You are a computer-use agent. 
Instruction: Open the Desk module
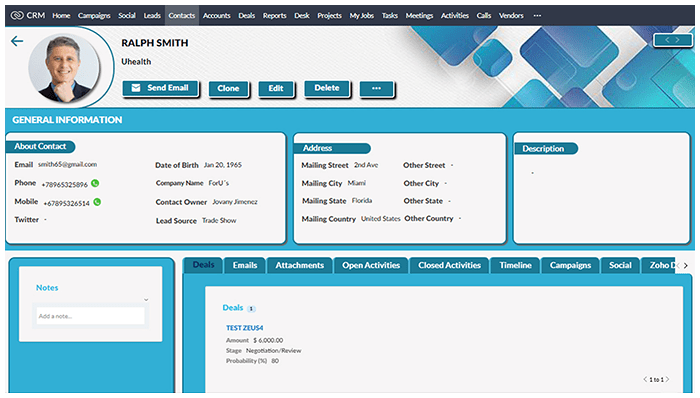pos(302,16)
